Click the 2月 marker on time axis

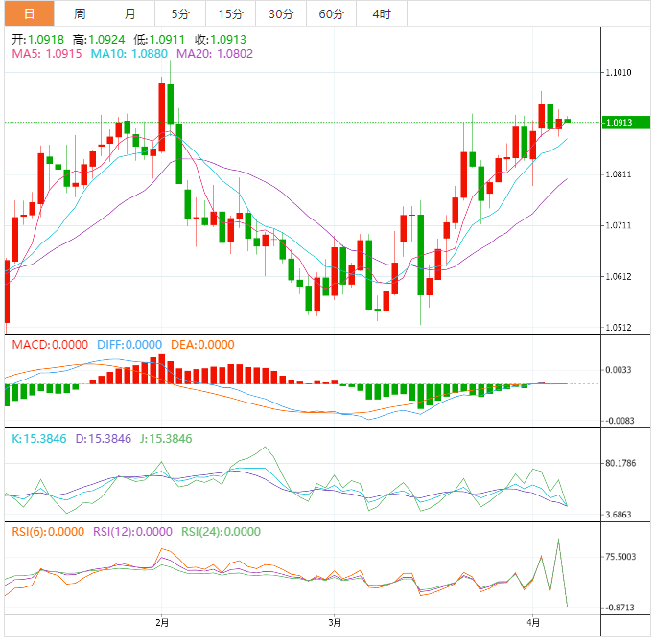pos(162,623)
